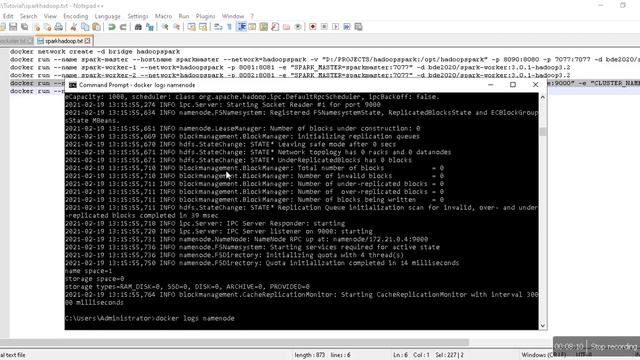Toggle the highlighted Indent Guide icon
640x360 pixels.
[x=241, y=27]
